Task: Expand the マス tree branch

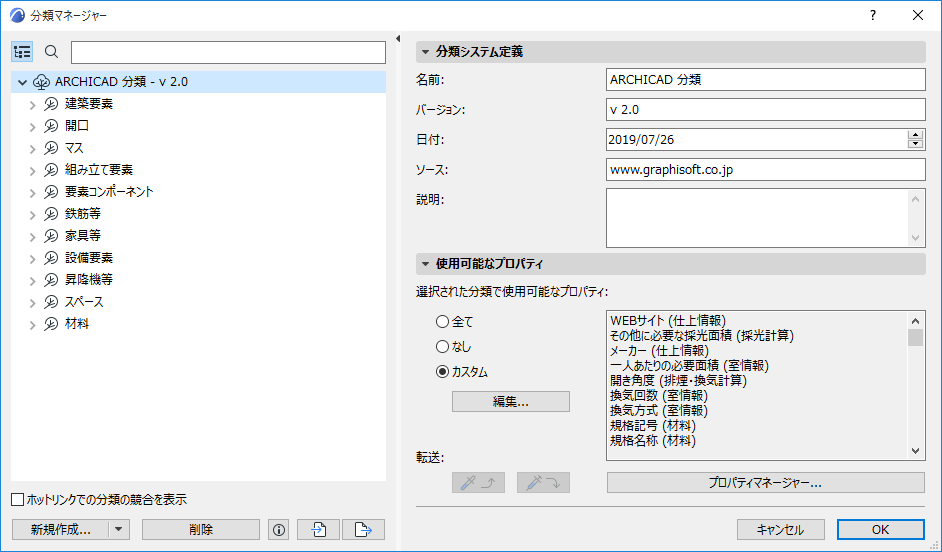Action: coord(33,148)
